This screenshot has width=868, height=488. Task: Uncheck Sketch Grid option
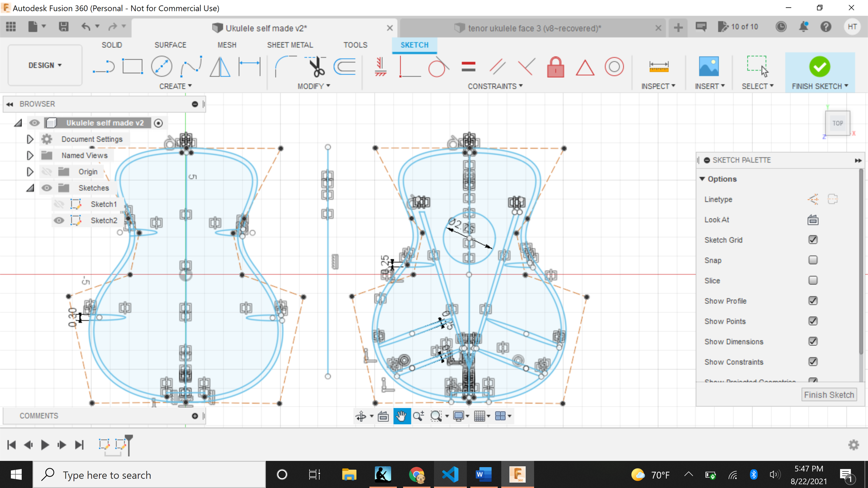pos(813,240)
